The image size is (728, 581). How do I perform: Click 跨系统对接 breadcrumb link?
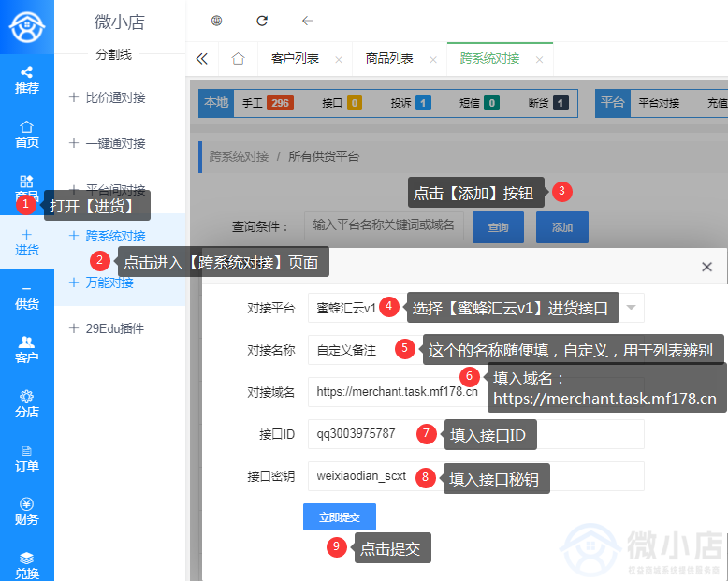click(239, 156)
